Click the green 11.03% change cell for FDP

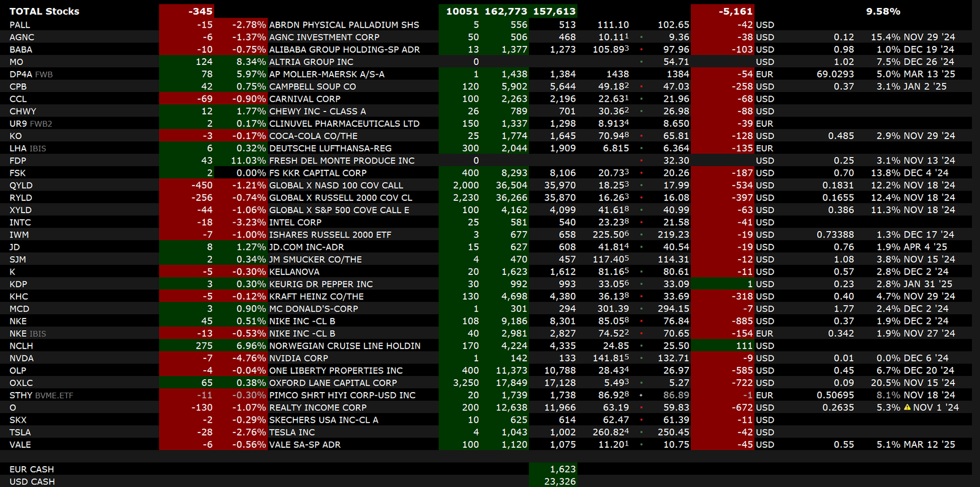pyautogui.click(x=248, y=160)
